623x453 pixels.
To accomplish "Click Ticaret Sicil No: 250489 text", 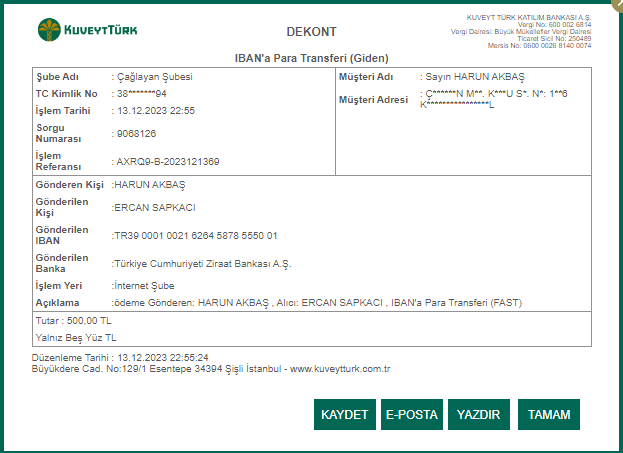I will [x=554, y=39].
